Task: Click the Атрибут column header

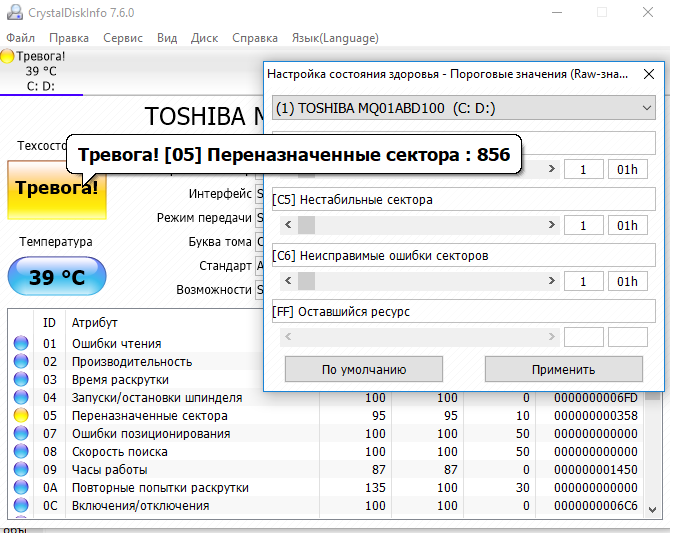Action: [x=95, y=323]
